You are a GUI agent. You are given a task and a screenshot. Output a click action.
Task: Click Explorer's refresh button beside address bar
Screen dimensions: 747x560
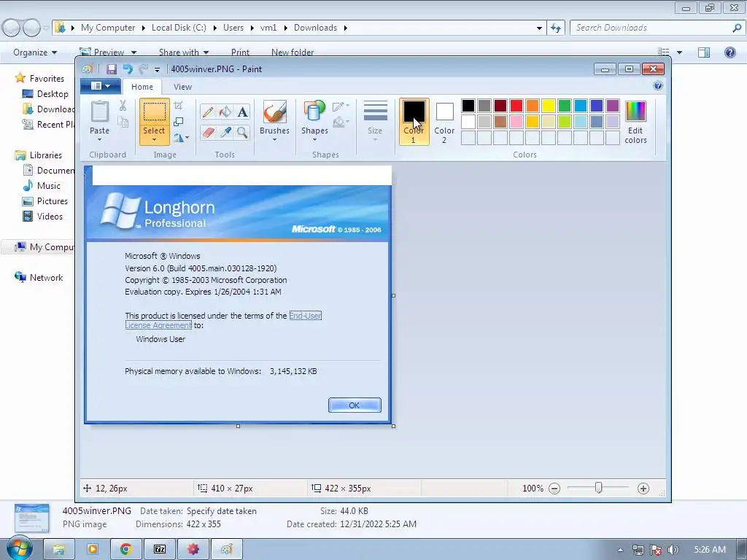click(x=556, y=28)
